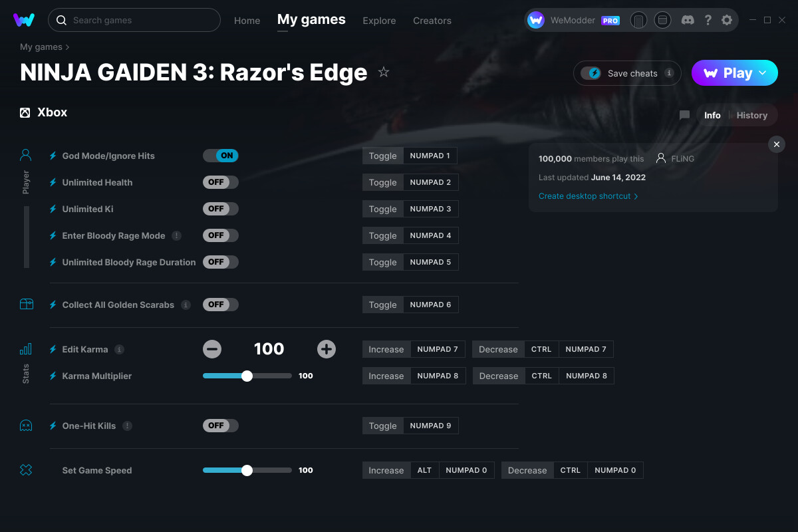Switch to the Info tab
Viewport: 798px width, 532px height.
coord(712,115)
